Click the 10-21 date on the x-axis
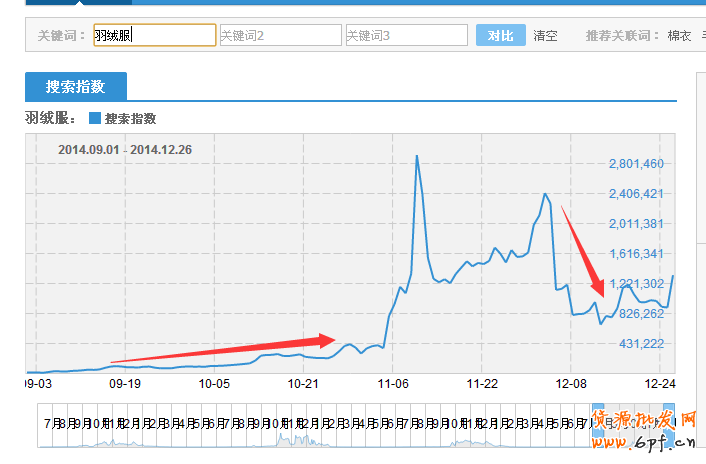This screenshot has height=464, width=706. pos(303,383)
